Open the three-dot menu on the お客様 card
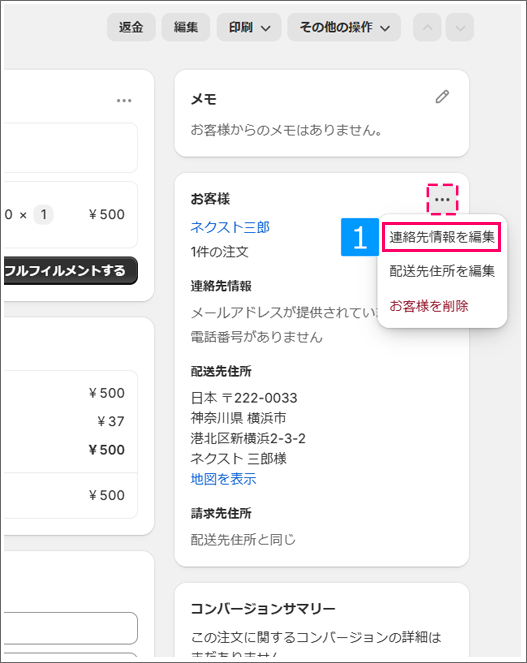This screenshot has width=527, height=663. [x=442, y=199]
